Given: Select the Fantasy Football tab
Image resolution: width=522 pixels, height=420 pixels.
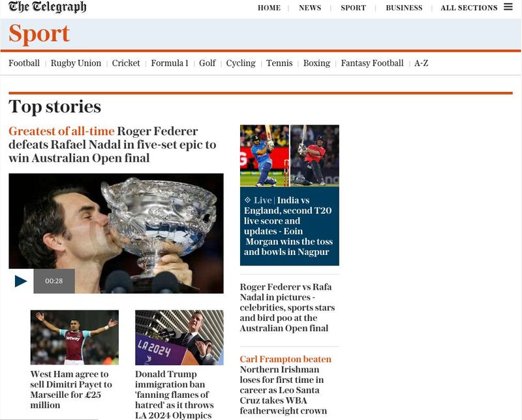Looking at the screenshot, I should (372, 63).
